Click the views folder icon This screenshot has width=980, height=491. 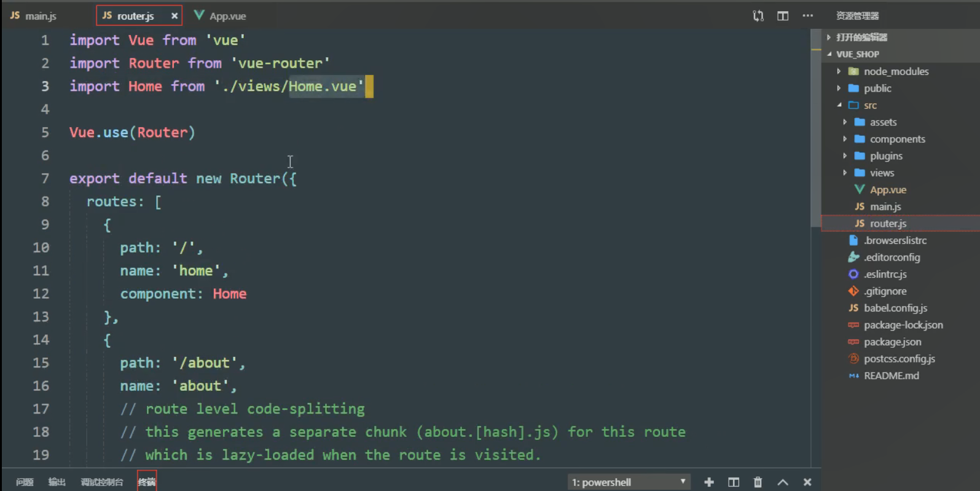[x=860, y=173]
